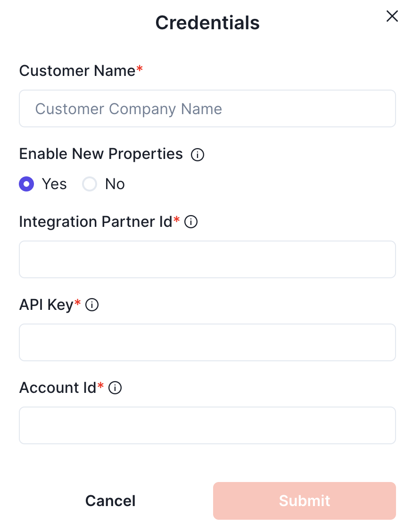Click the Integration Partner Id label text
Screen dimensions: 413x532
point(96,222)
